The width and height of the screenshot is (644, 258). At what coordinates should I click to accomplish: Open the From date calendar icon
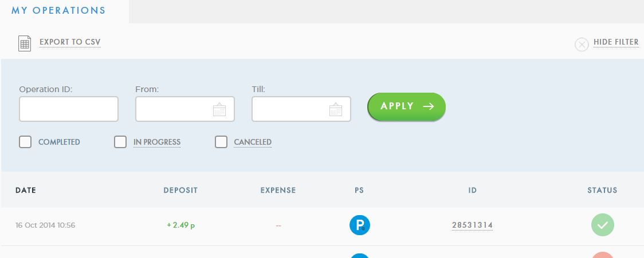219,110
